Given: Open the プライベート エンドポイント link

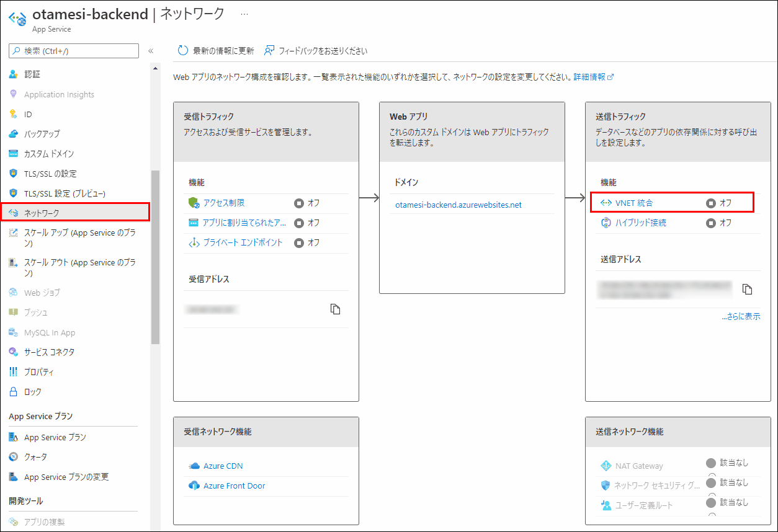Looking at the screenshot, I should point(243,242).
